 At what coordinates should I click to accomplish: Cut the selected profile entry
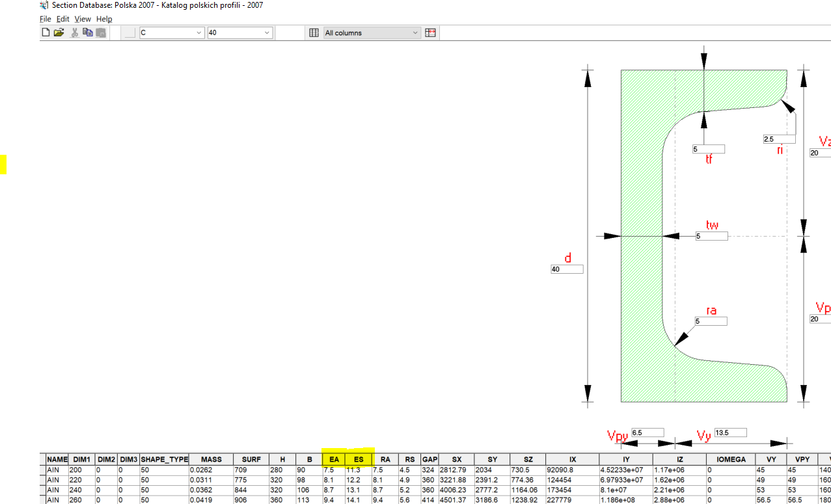coord(75,33)
